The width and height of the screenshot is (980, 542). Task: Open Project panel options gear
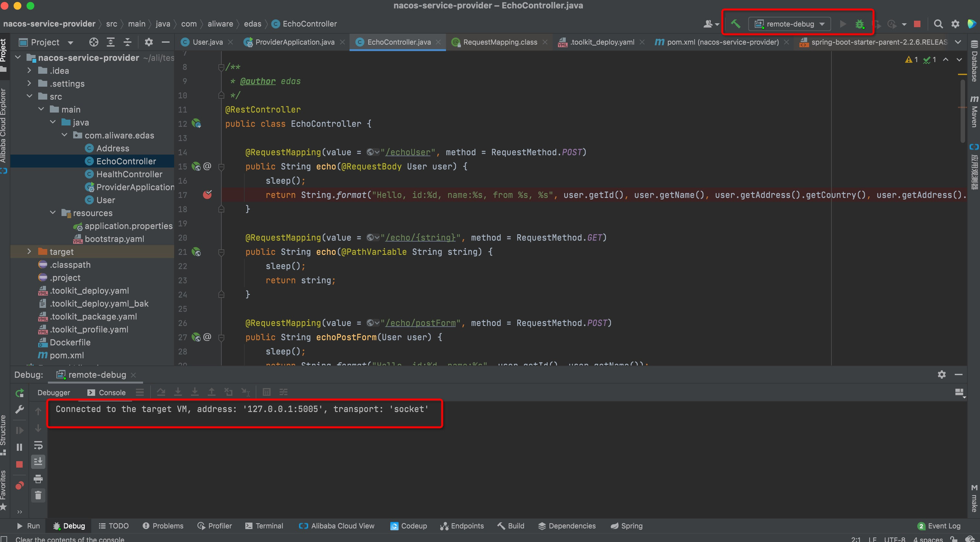pos(149,42)
